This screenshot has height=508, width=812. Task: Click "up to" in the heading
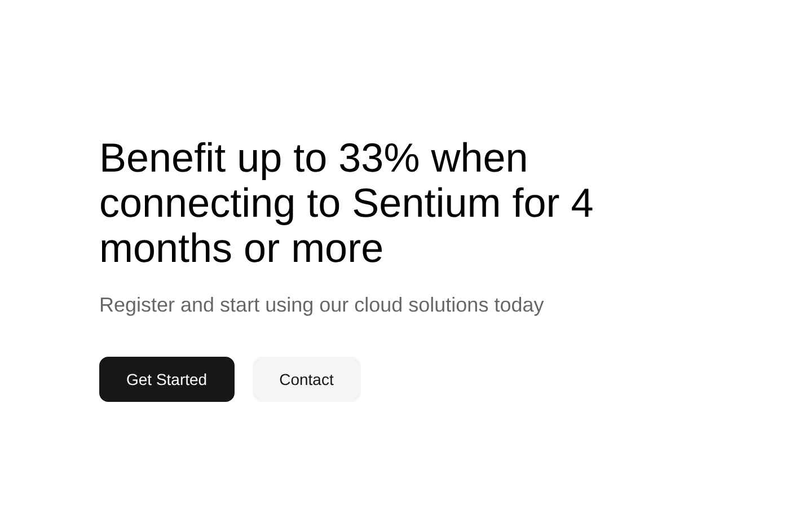[282, 159]
